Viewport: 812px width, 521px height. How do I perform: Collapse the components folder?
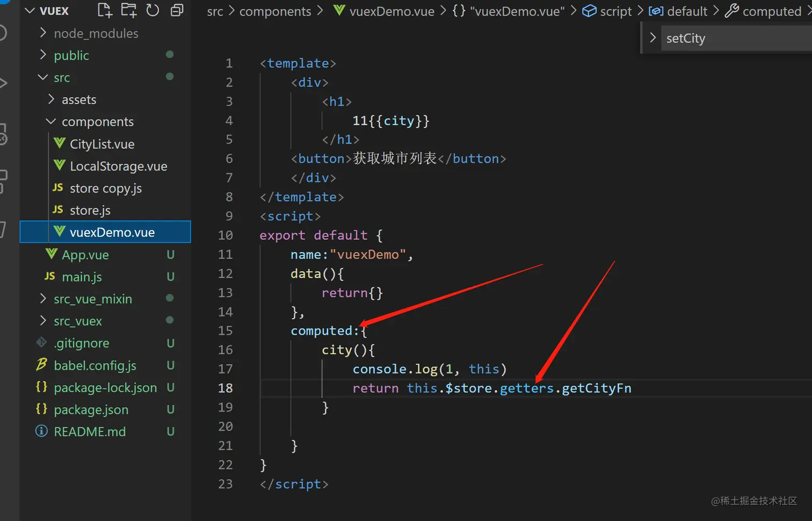click(x=51, y=122)
